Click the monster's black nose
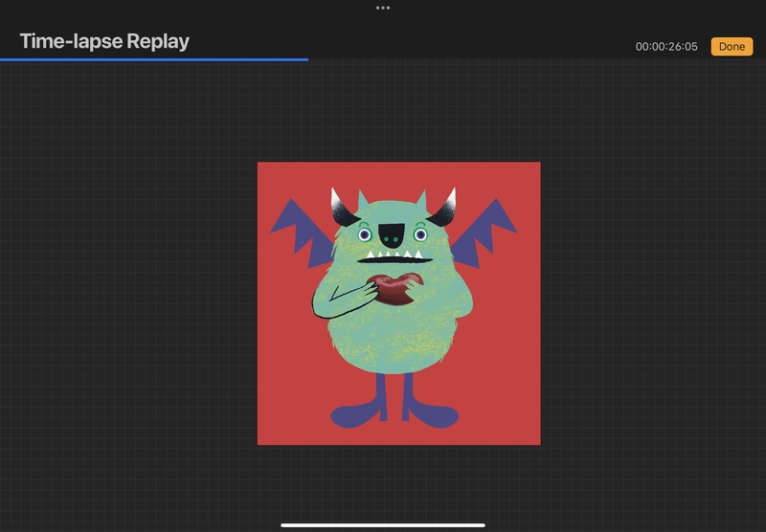The height and width of the screenshot is (532, 766). coord(392,231)
